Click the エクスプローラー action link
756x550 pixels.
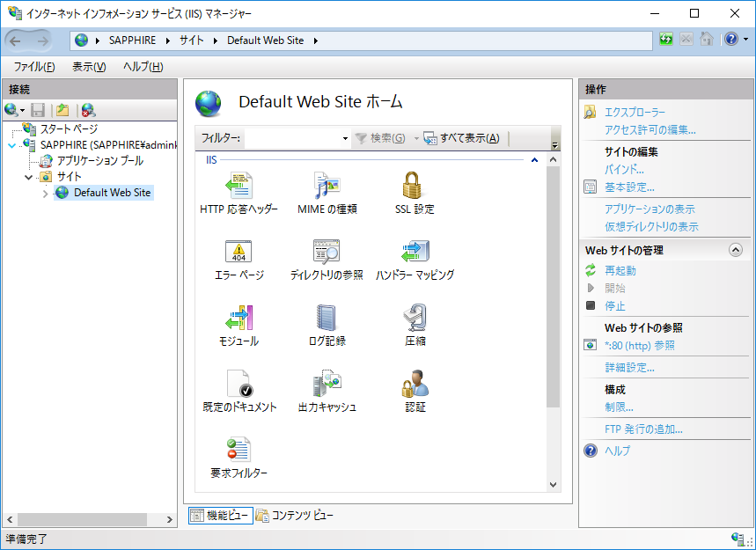click(x=635, y=112)
